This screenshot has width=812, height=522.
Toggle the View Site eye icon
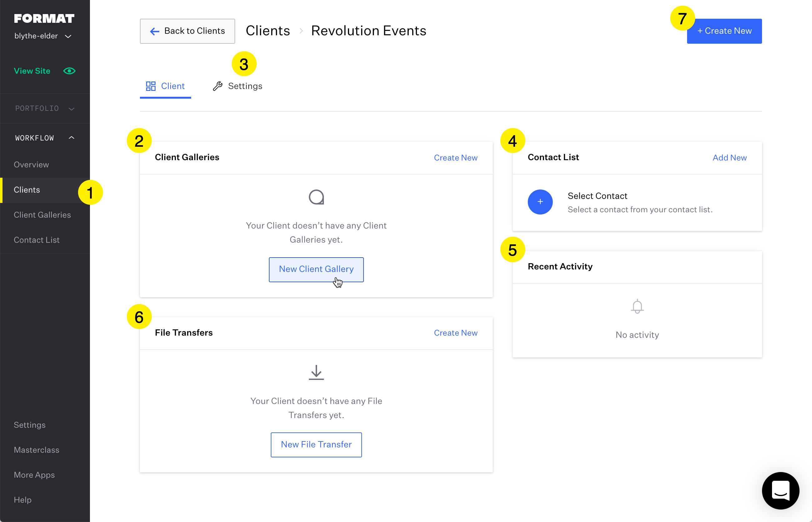point(69,71)
